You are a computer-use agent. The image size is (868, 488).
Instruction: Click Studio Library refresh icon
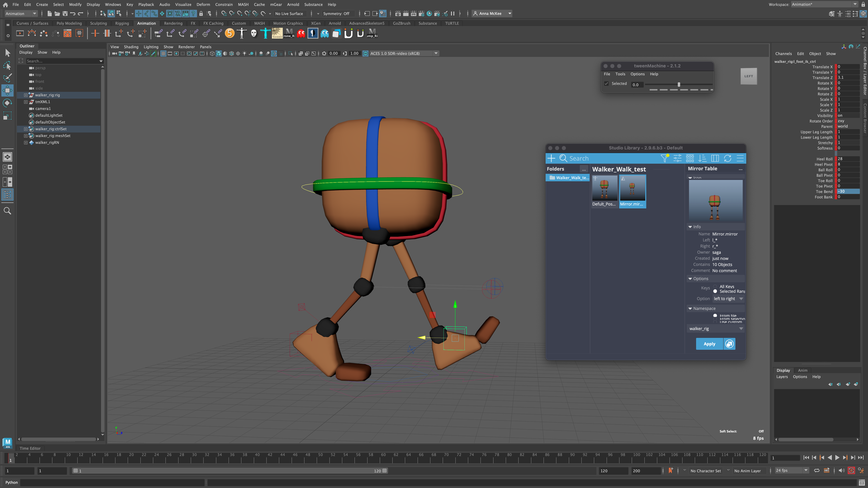coord(727,158)
